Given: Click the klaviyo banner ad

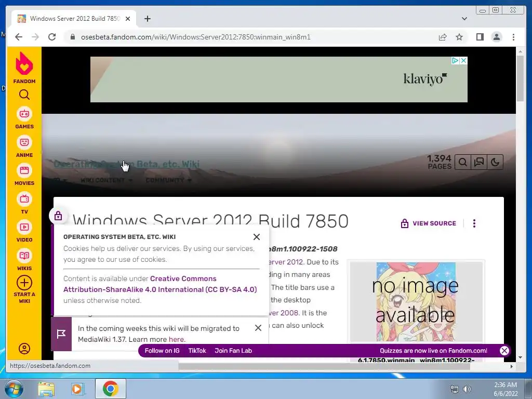Looking at the screenshot, I should [x=278, y=79].
